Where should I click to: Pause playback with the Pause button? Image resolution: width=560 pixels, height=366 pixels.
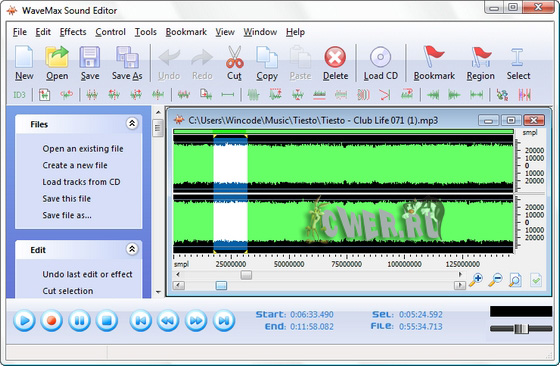(79, 320)
